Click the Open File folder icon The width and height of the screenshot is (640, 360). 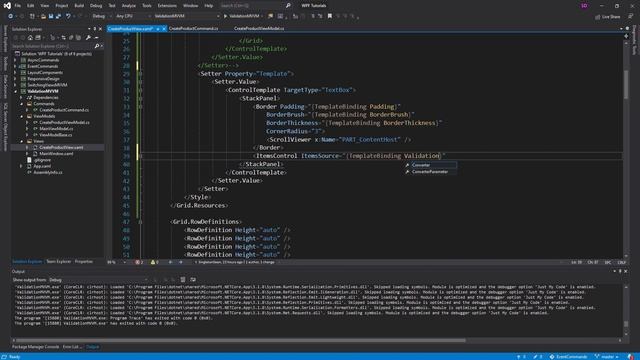click(x=43, y=16)
